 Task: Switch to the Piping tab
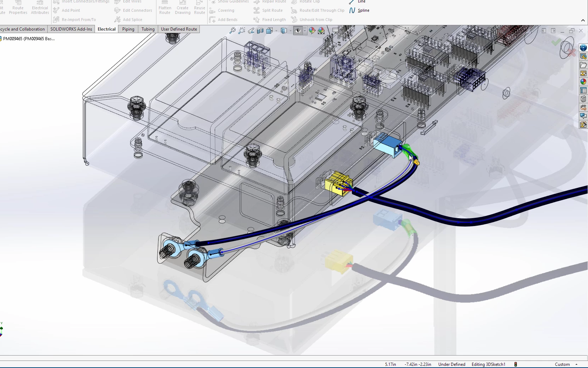coord(128,29)
